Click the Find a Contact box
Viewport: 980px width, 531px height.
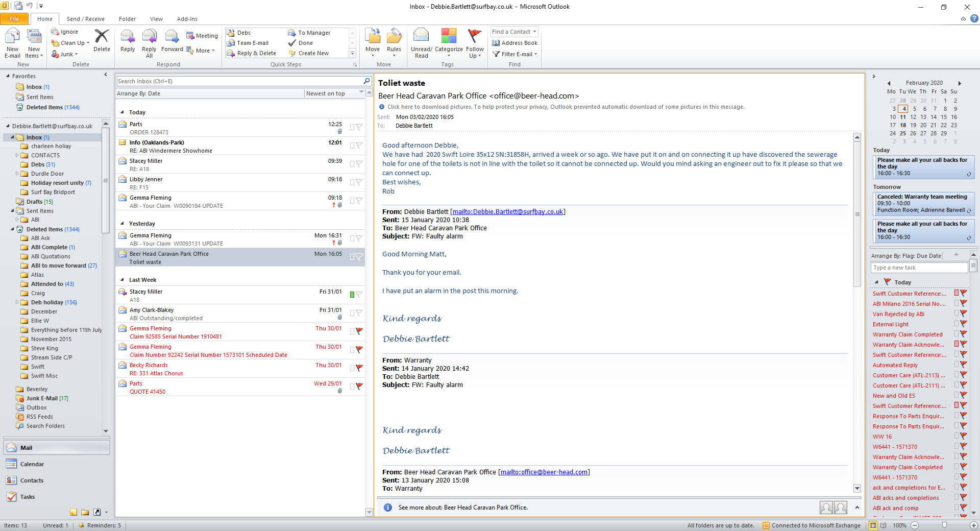click(514, 32)
